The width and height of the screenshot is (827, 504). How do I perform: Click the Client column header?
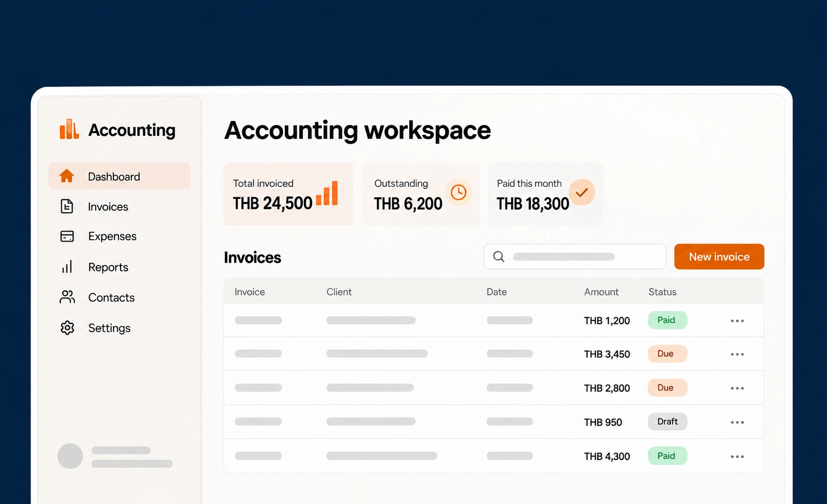(339, 292)
